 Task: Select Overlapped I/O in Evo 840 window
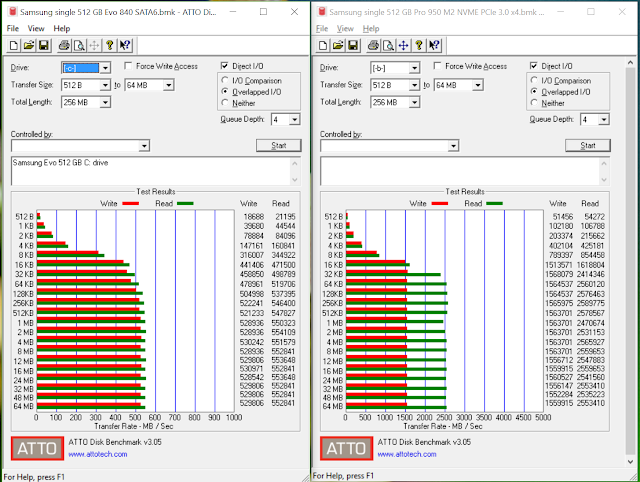tap(224, 91)
